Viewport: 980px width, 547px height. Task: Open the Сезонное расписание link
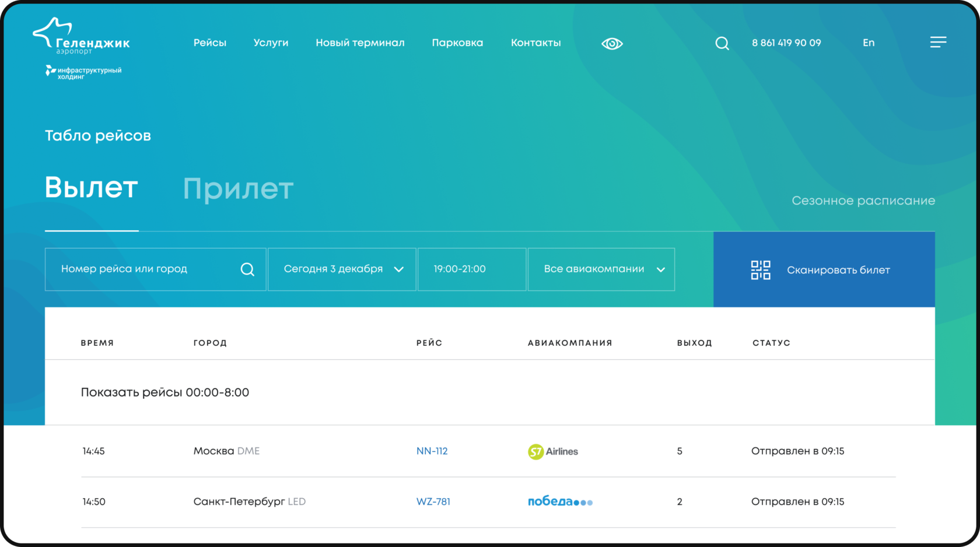(x=863, y=200)
